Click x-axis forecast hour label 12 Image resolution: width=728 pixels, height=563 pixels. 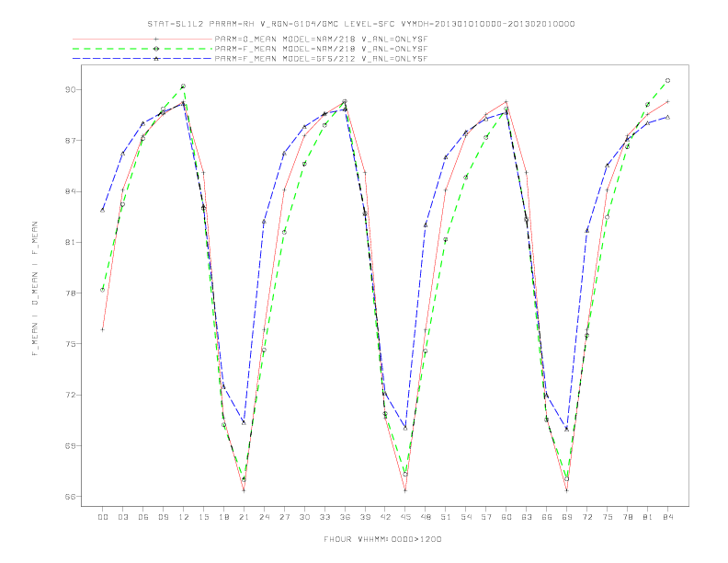(184, 517)
